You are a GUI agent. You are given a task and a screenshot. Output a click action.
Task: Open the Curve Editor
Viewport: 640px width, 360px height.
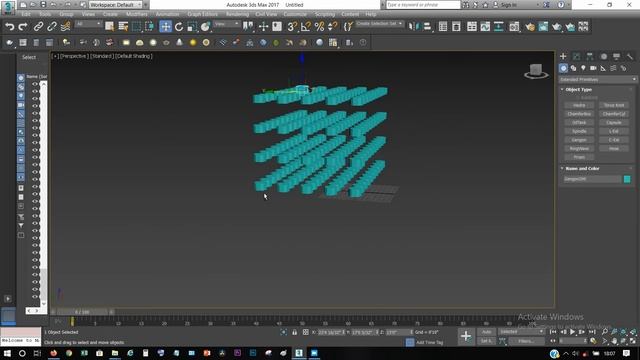[485, 27]
